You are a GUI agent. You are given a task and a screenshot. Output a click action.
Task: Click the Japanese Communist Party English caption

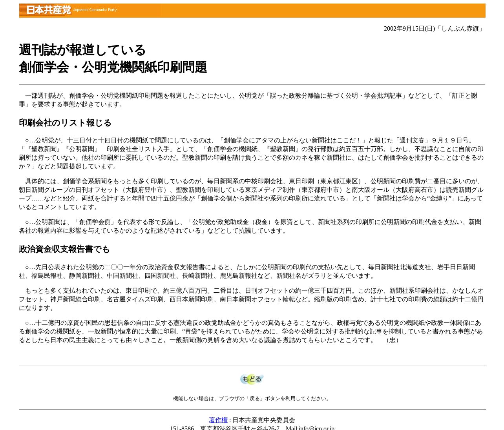[x=95, y=10]
